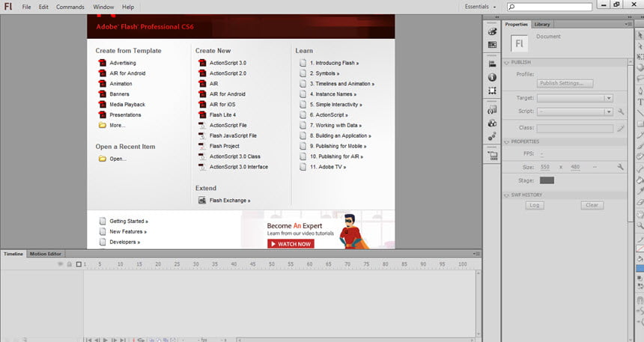This screenshot has width=644, height=342.
Task: Open the Info panel icon
Action: [x=492, y=77]
